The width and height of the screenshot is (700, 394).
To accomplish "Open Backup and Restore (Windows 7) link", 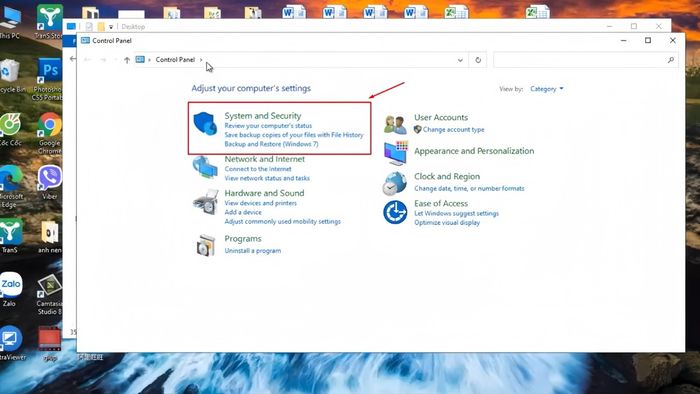I will [271, 144].
